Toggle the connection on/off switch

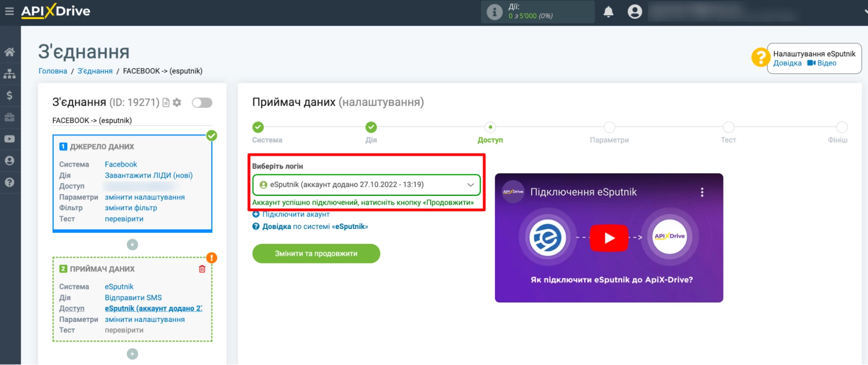pyautogui.click(x=202, y=103)
